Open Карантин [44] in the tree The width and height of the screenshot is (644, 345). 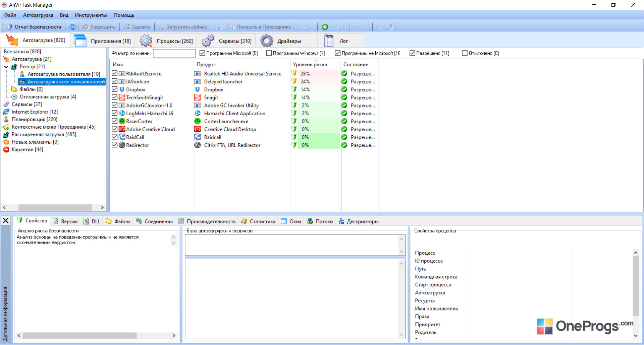pos(27,149)
